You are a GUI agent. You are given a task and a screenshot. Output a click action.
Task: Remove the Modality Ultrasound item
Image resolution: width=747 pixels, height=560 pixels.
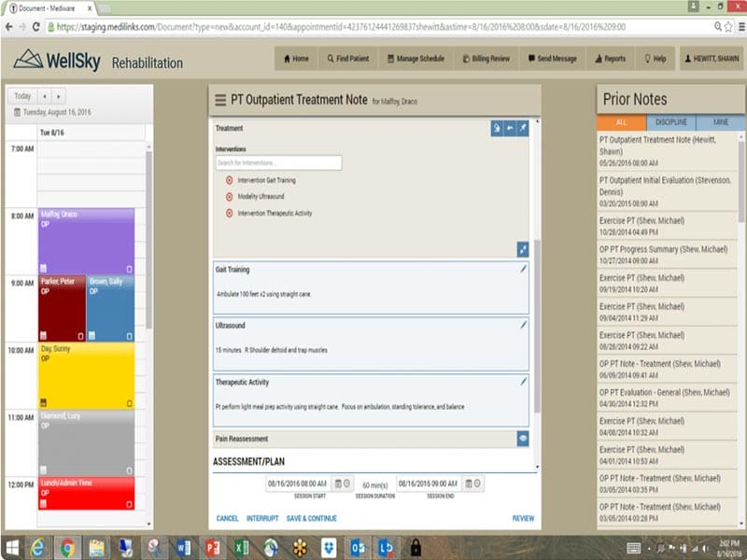[x=229, y=197]
